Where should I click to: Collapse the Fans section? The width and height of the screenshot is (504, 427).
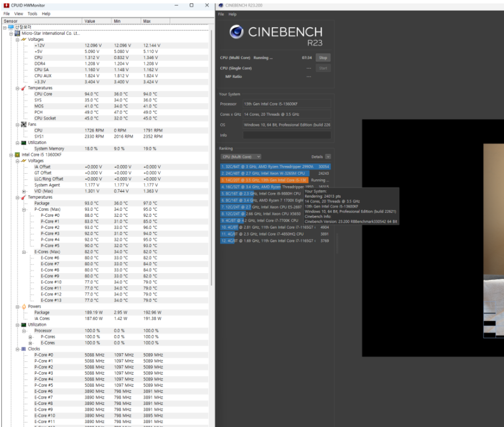pos(18,124)
